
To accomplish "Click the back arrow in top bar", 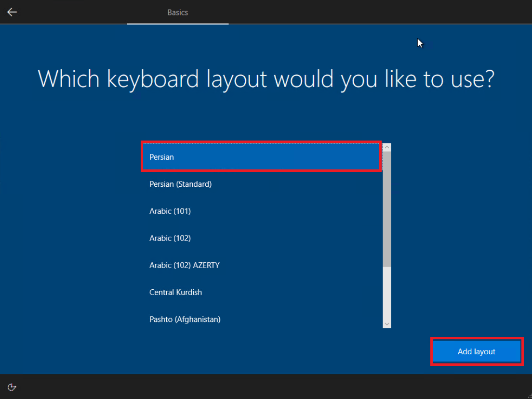I will 12,12.
